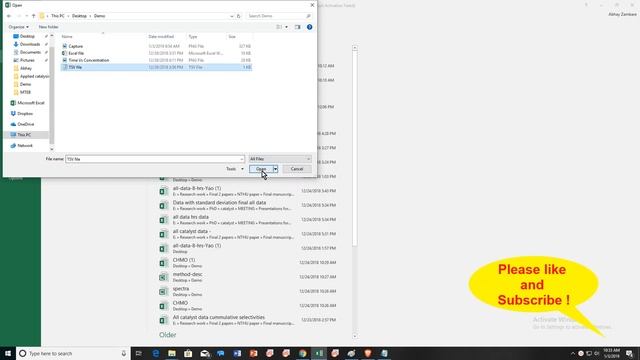Open Network in navigation pane
The image size is (640, 360).
pos(21,145)
